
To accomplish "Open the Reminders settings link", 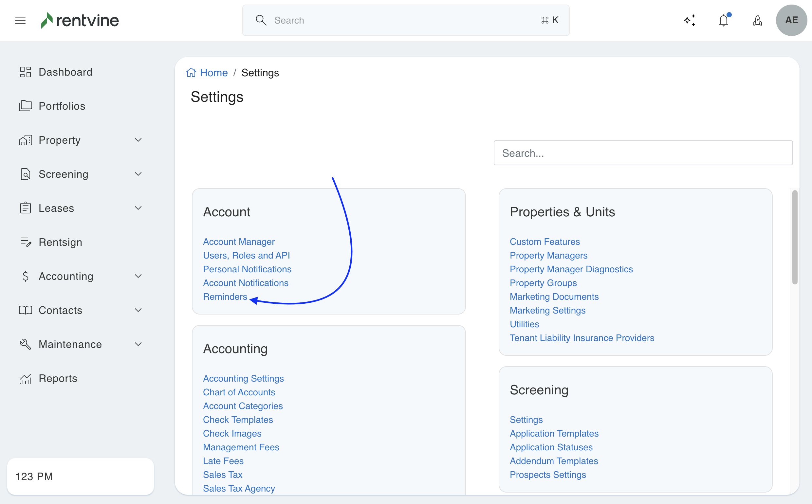I will pyautogui.click(x=225, y=296).
